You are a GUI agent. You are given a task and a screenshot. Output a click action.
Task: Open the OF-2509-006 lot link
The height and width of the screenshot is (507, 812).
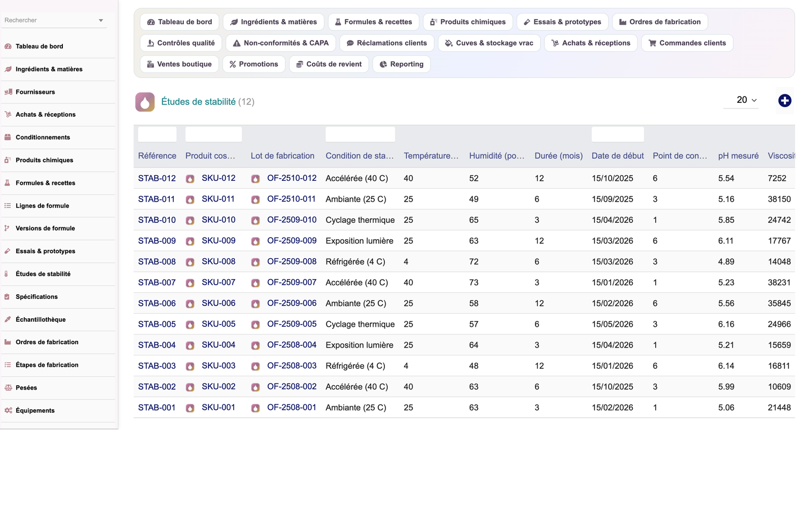[x=292, y=304]
